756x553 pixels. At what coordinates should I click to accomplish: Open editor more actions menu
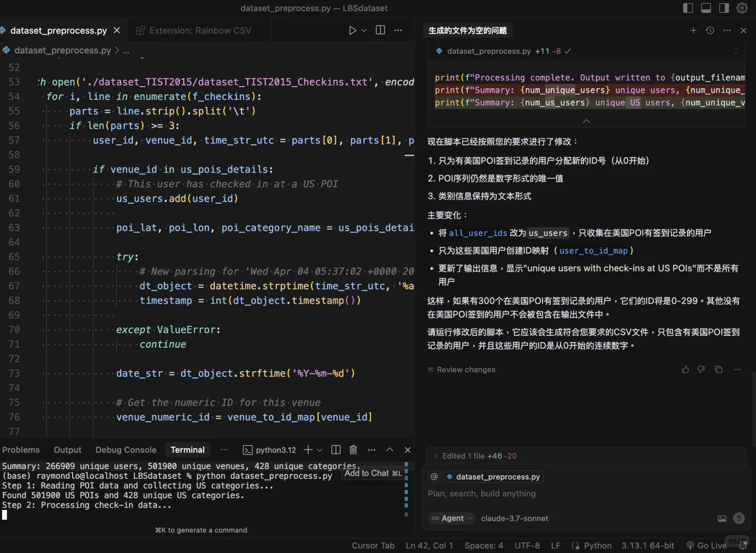click(398, 31)
